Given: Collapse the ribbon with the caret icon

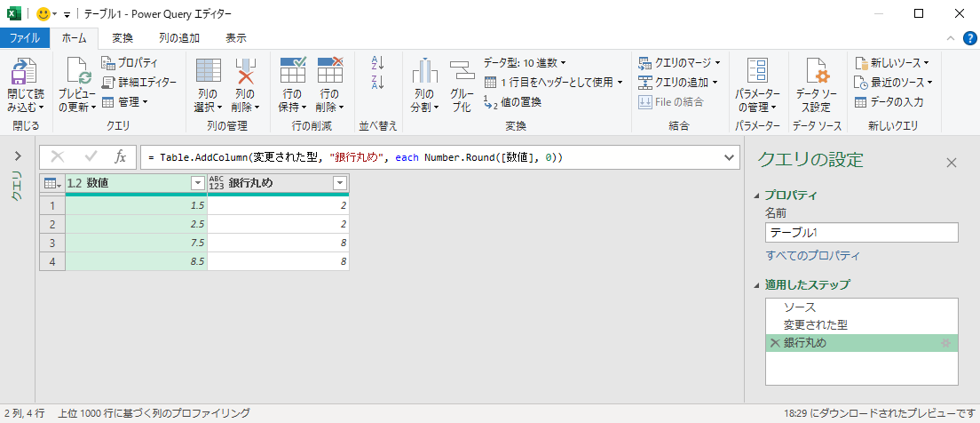Looking at the screenshot, I should (951, 39).
